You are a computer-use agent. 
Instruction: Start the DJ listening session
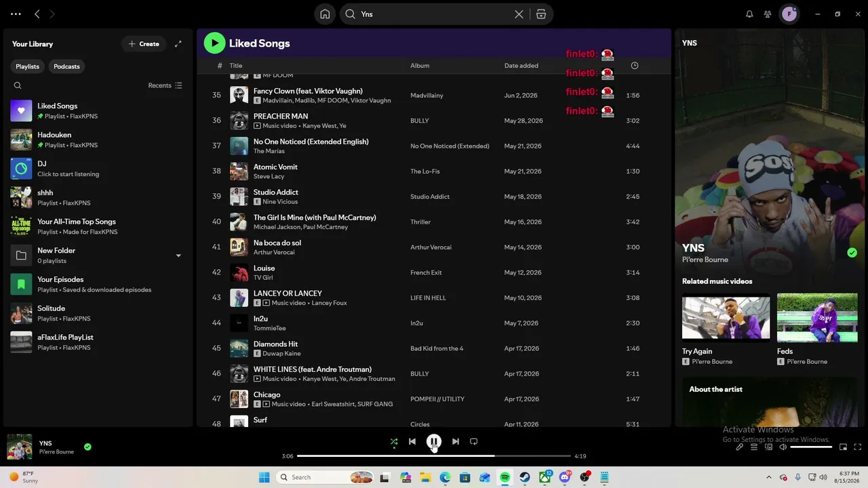[98, 169]
